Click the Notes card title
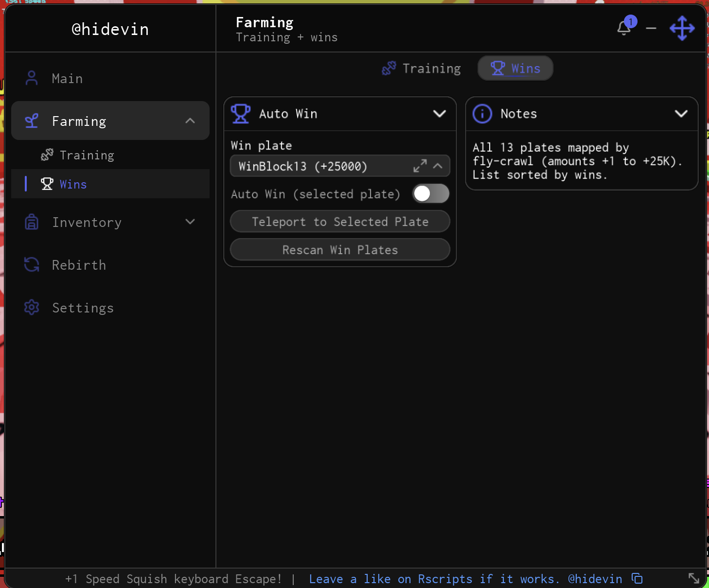The width and height of the screenshot is (709, 588). [518, 114]
